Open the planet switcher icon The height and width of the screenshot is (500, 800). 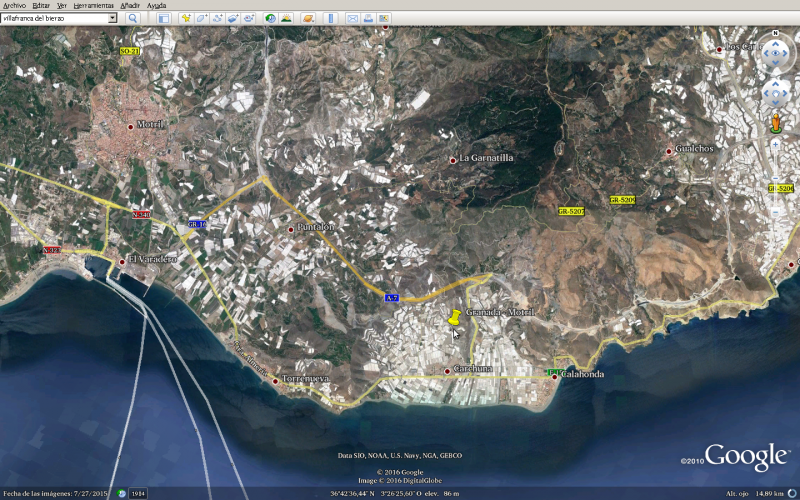[x=308, y=18]
